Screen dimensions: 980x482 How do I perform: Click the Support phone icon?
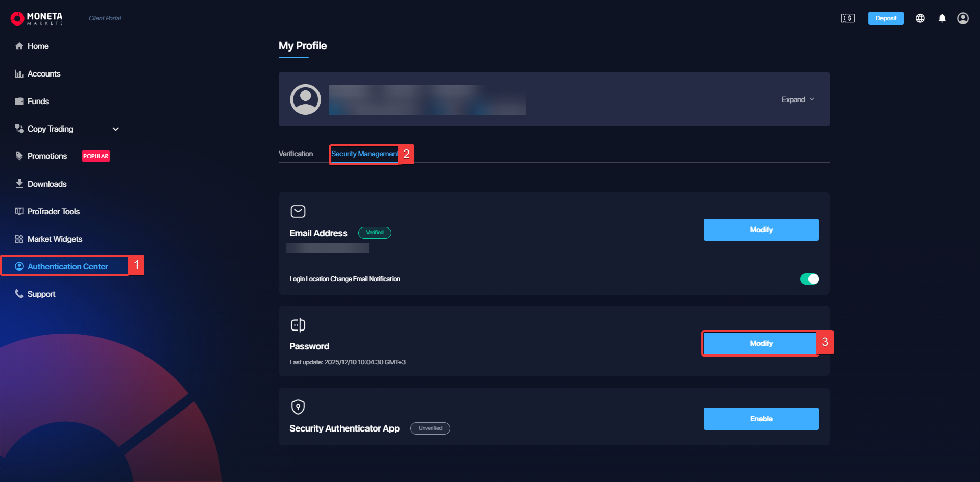(x=19, y=293)
